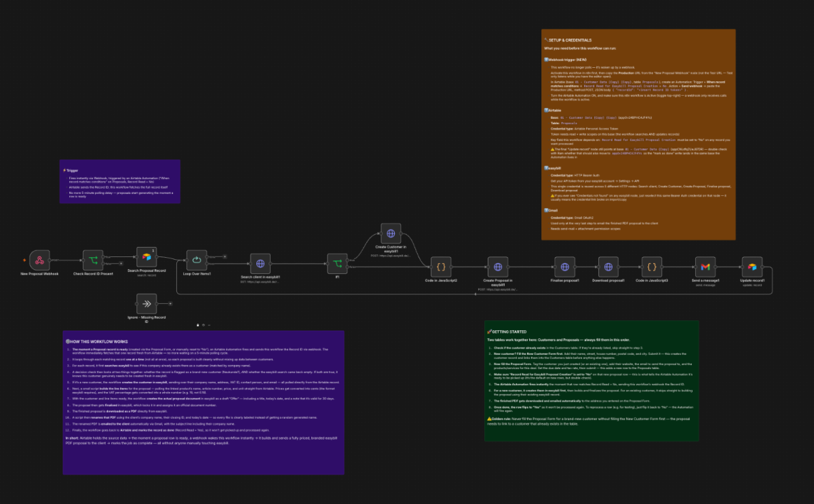Select the Ignore - Missing Record ID node

(147, 304)
